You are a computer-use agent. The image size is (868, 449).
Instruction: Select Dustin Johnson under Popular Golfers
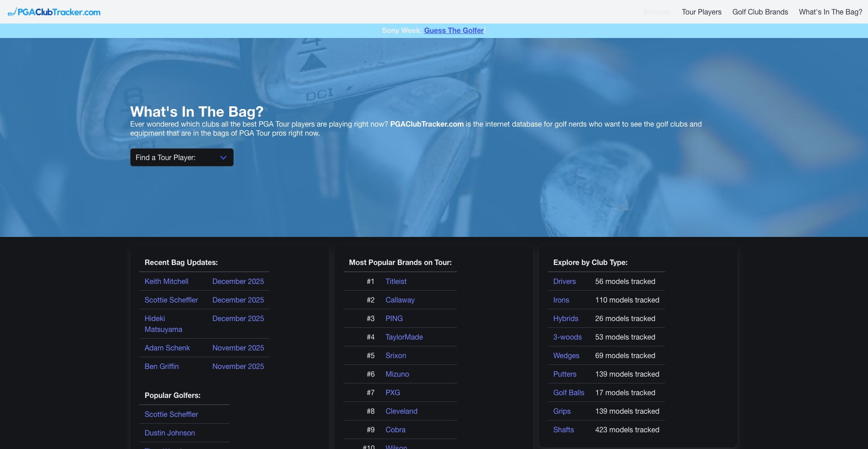pyautogui.click(x=170, y=433)
